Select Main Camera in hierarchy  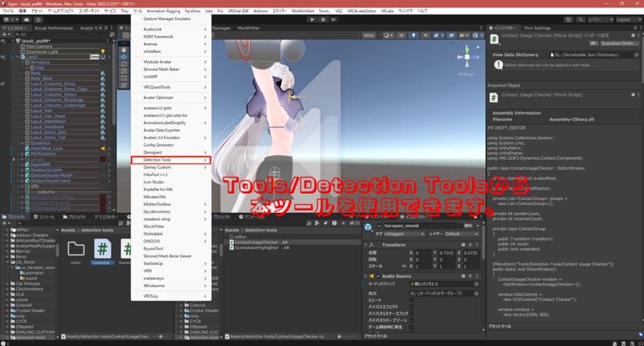pos(39,47)
